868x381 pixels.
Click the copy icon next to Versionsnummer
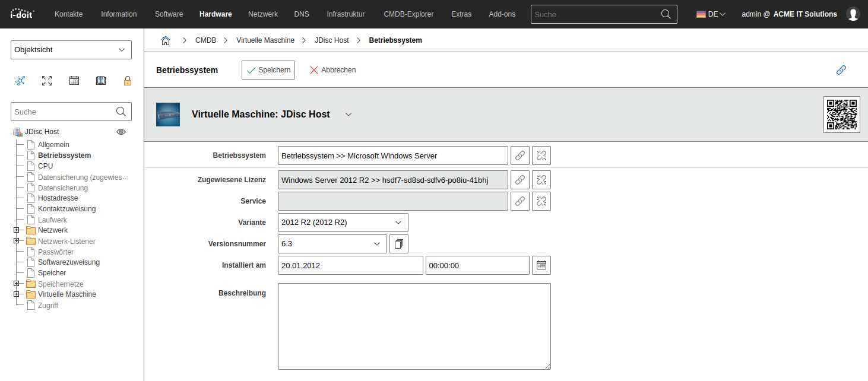click(399, 244)
